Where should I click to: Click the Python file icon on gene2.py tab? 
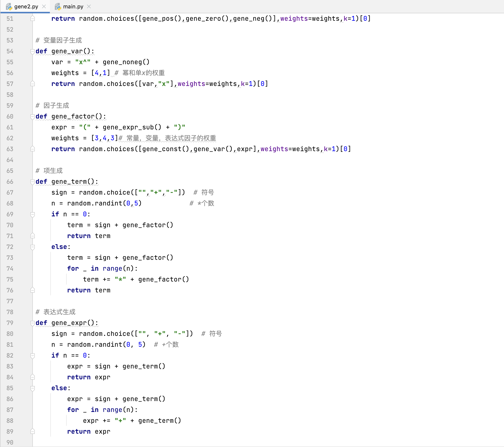9,7
